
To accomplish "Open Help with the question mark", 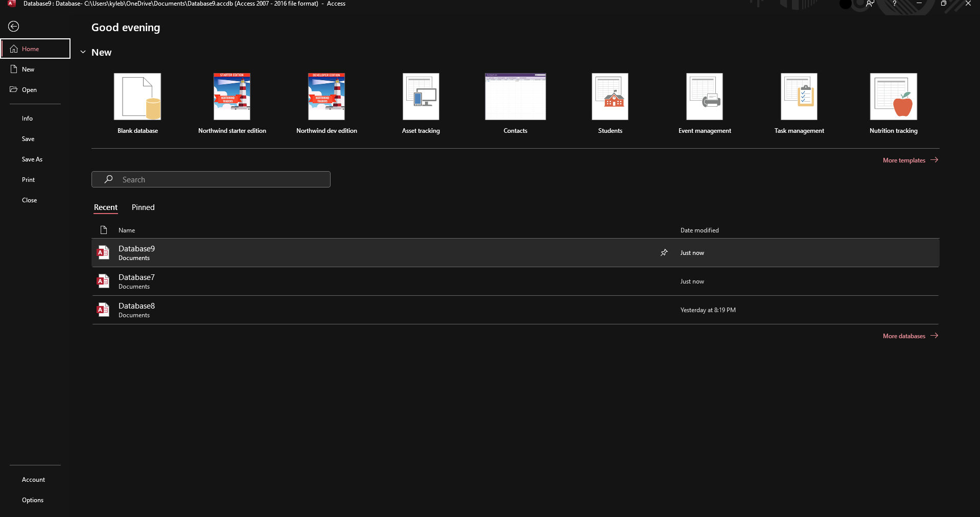I will click(x=894, y=4).
